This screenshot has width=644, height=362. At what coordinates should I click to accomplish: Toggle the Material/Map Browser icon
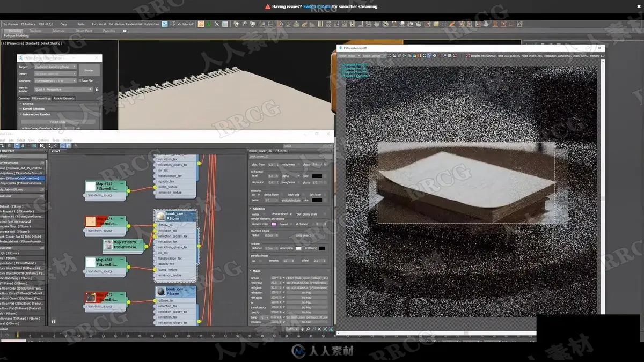(63, 145)
